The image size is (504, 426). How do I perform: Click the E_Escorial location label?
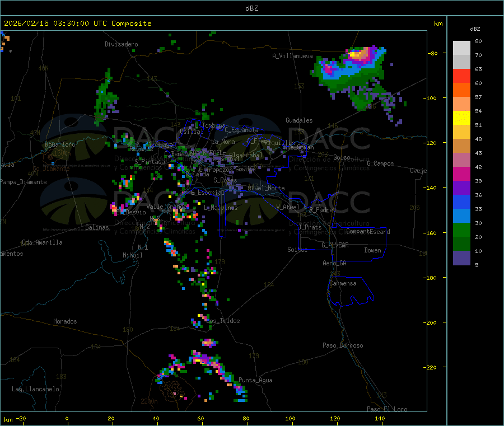[208, 193]
